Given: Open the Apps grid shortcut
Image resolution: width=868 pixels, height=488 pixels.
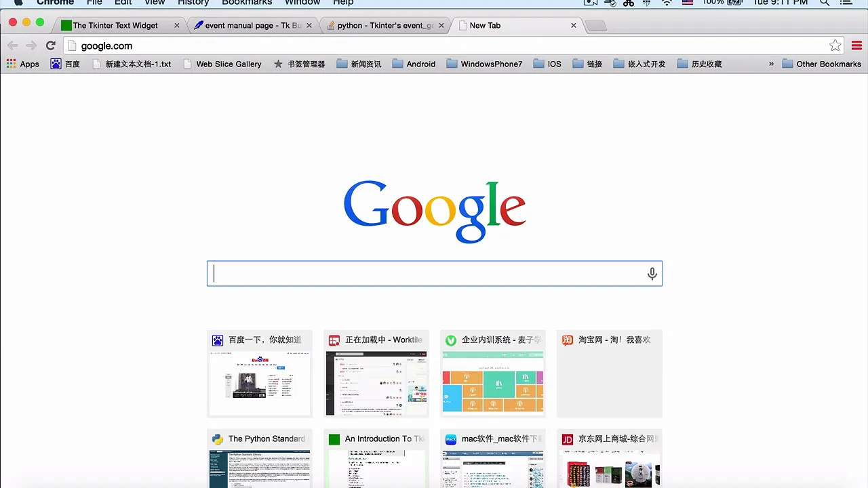Looking at the screenshot, I should (23, 64).
